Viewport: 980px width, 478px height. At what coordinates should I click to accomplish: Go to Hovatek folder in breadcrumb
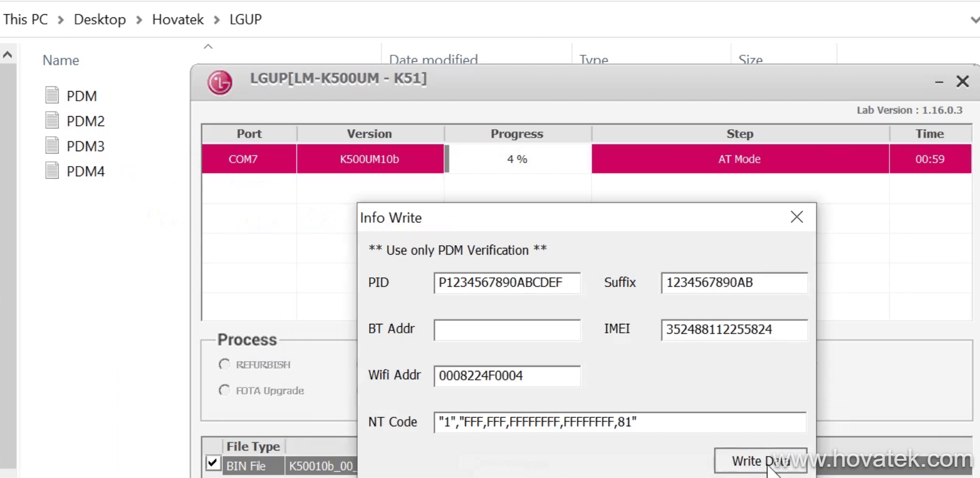(x=178, y=19)
